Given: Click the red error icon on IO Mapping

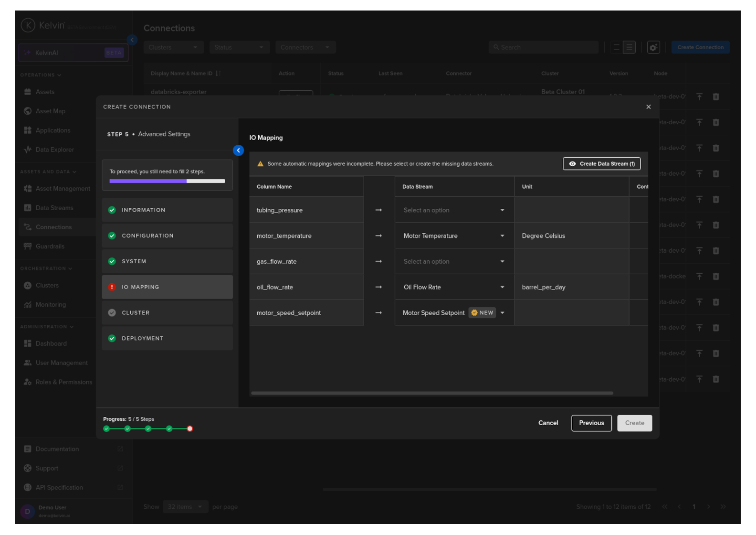Looking at the screenshot, I should pos(112,287).
